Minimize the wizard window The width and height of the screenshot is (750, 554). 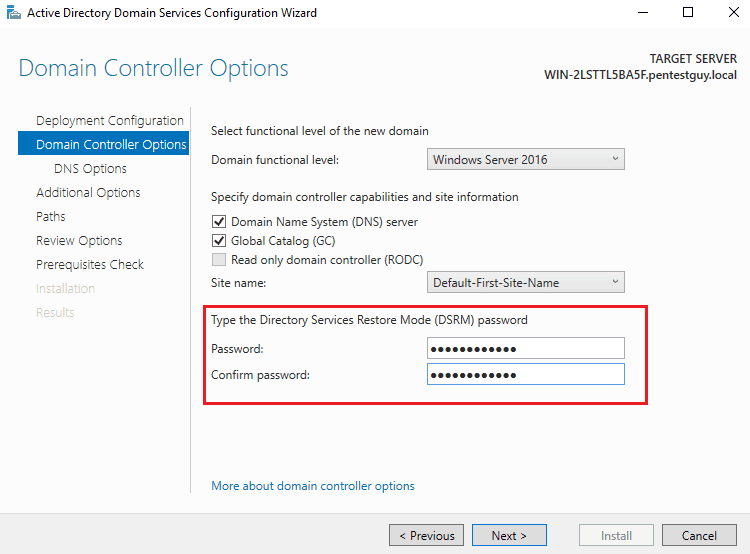pos(643,12)
